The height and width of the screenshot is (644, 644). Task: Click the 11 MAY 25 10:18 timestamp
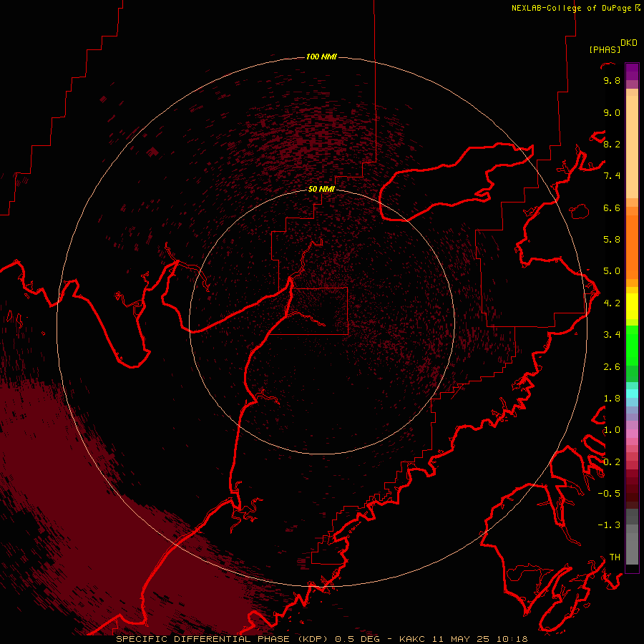coord(480,639)
